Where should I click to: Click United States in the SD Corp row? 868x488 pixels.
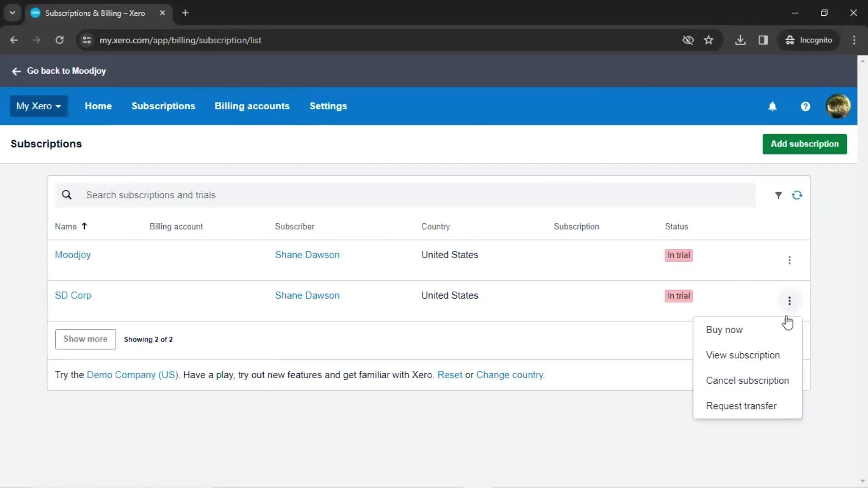click(450, 296)
